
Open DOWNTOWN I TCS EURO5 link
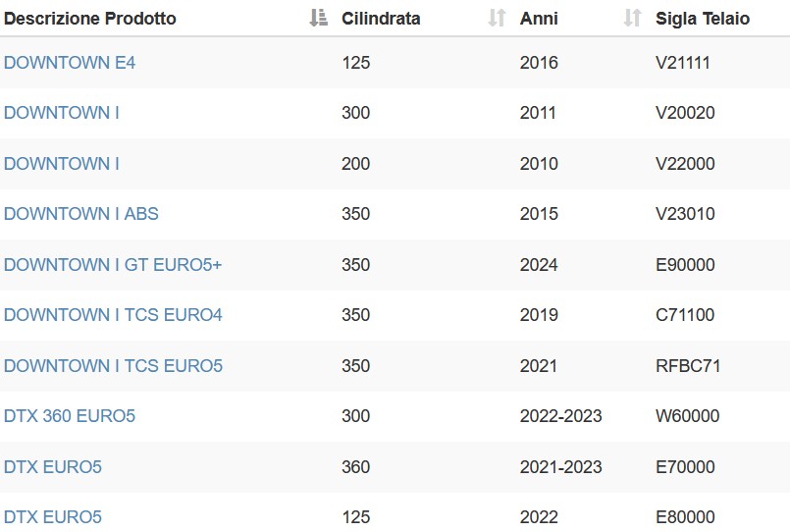pyautogui.click(x=113, y=366)
